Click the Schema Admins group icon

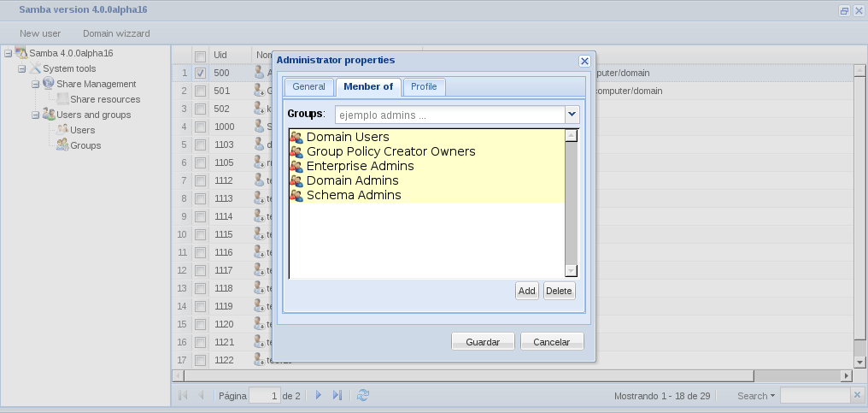(296, 195)
